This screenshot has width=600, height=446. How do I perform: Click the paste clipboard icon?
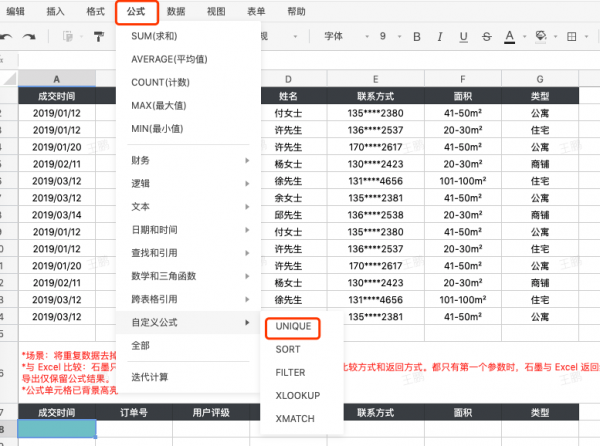[68, 37]
